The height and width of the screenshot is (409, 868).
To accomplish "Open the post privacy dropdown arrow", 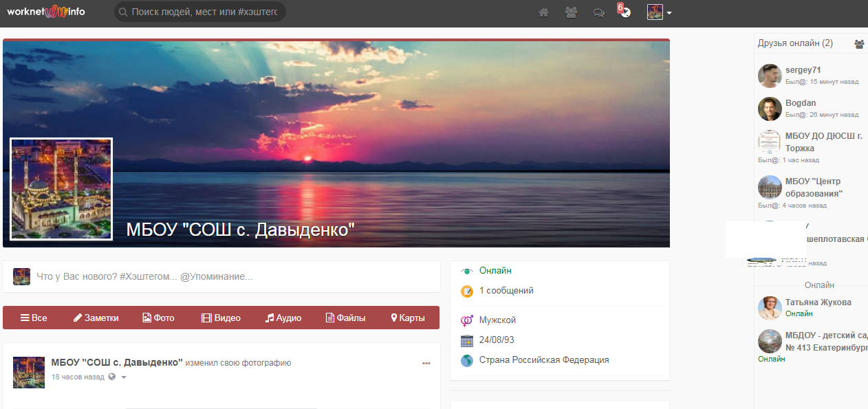I will (124, 377).
